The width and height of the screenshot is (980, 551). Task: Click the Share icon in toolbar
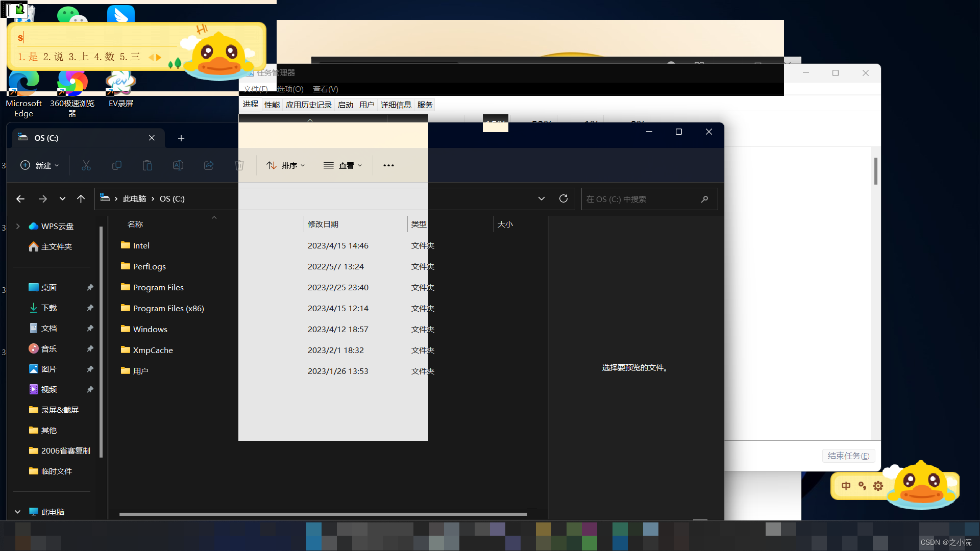pyautogui.click(x=208, y=165)
